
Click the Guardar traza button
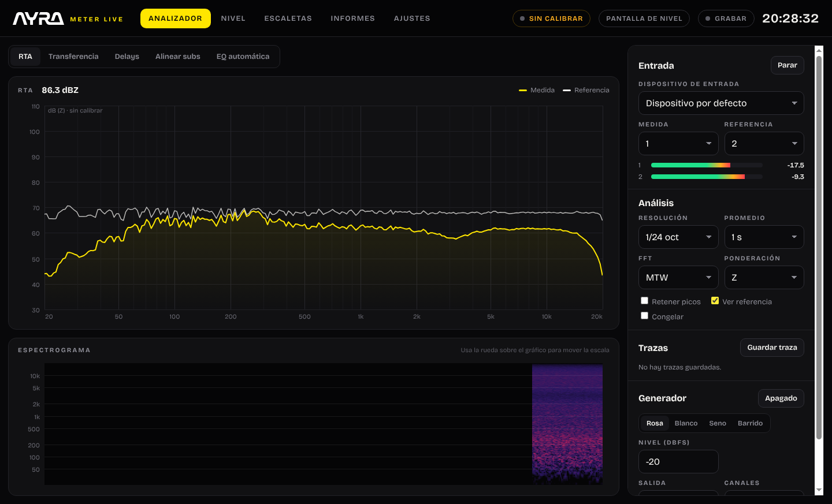click(x=772, y=348)
